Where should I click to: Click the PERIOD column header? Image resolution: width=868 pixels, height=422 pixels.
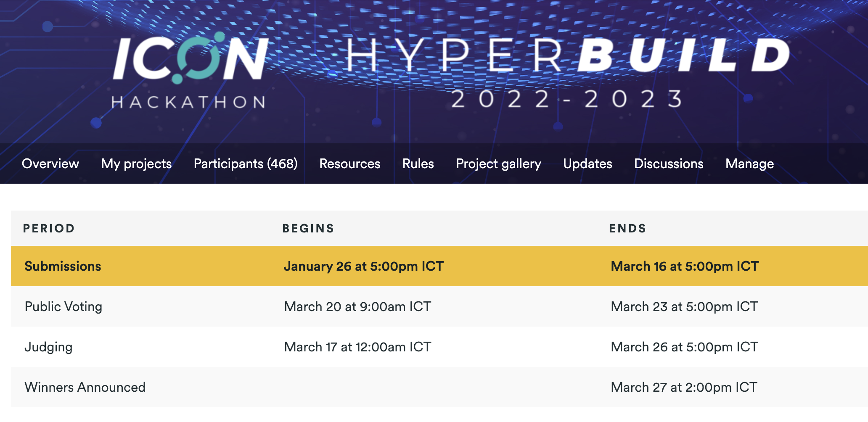[x=49, y=228]
